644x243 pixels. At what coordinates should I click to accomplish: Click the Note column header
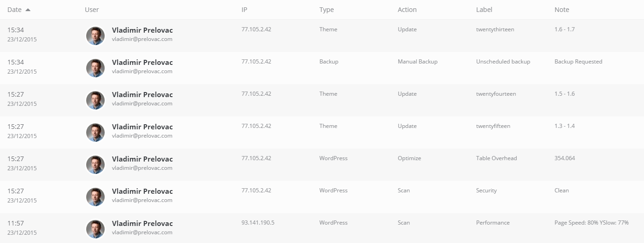pyautogui.click(x=561, y=10)
